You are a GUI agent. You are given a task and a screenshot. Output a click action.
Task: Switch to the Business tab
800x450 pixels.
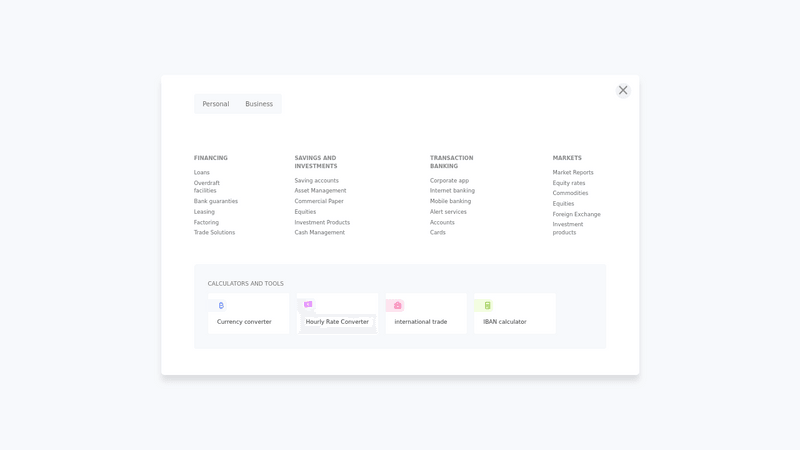pos(259,104)
